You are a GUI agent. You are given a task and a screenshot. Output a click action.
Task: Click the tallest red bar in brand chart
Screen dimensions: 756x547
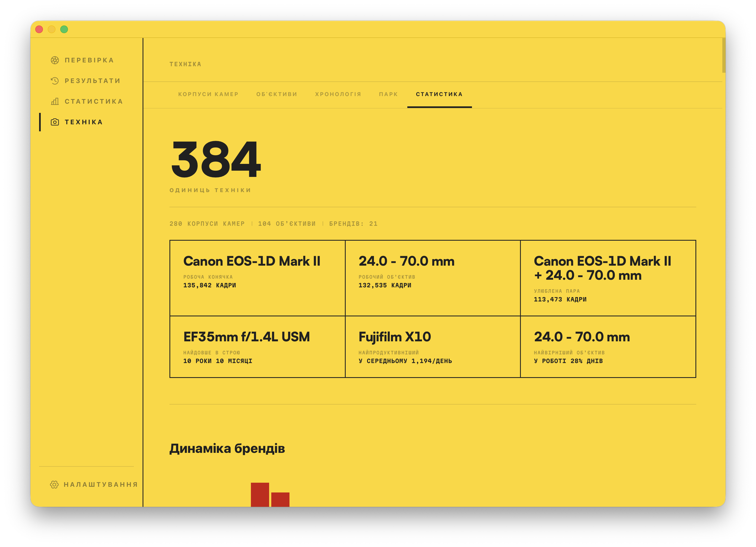coord(260,495)
